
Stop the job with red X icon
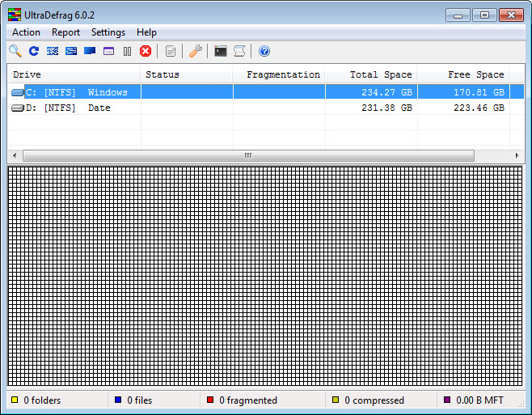pos(146,51)
